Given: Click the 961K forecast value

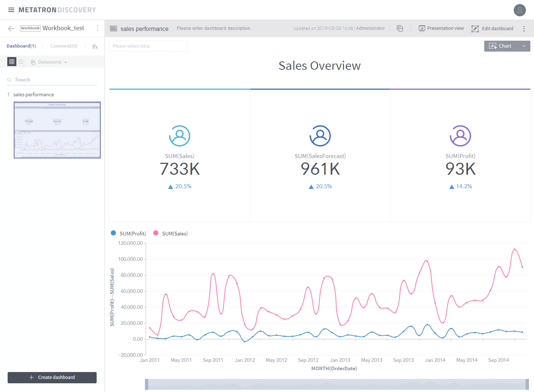Looking at the screenshot, I should pyautogui.click(x=320, y=169).
